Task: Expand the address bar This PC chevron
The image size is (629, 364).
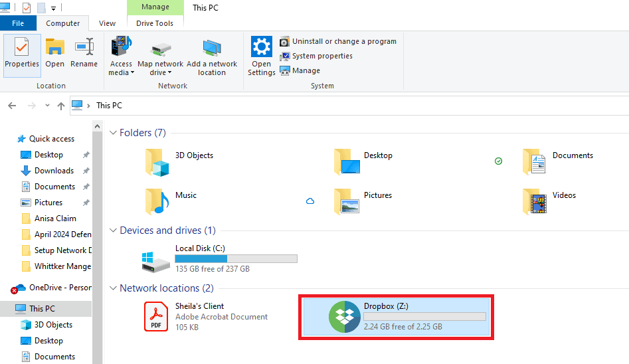Action: 88,106
